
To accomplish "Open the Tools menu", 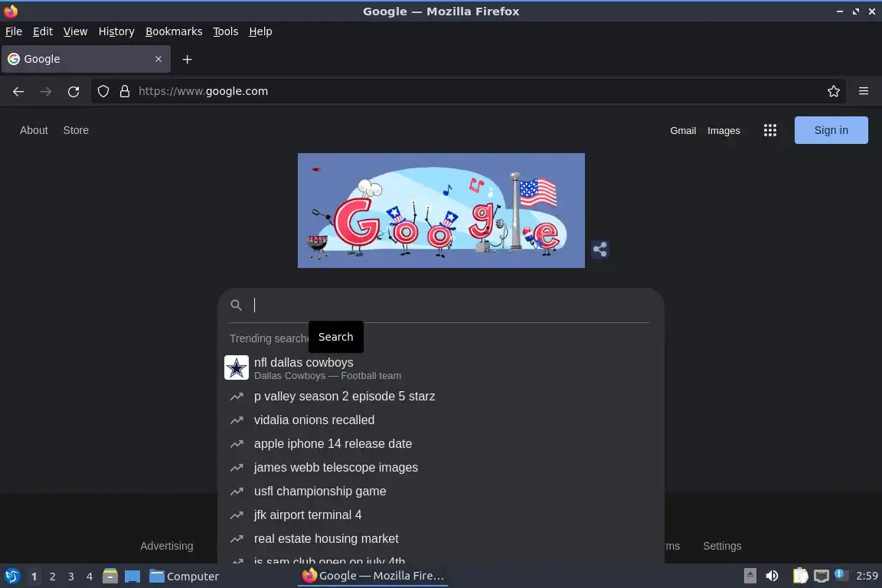I will tap(226, 31).
